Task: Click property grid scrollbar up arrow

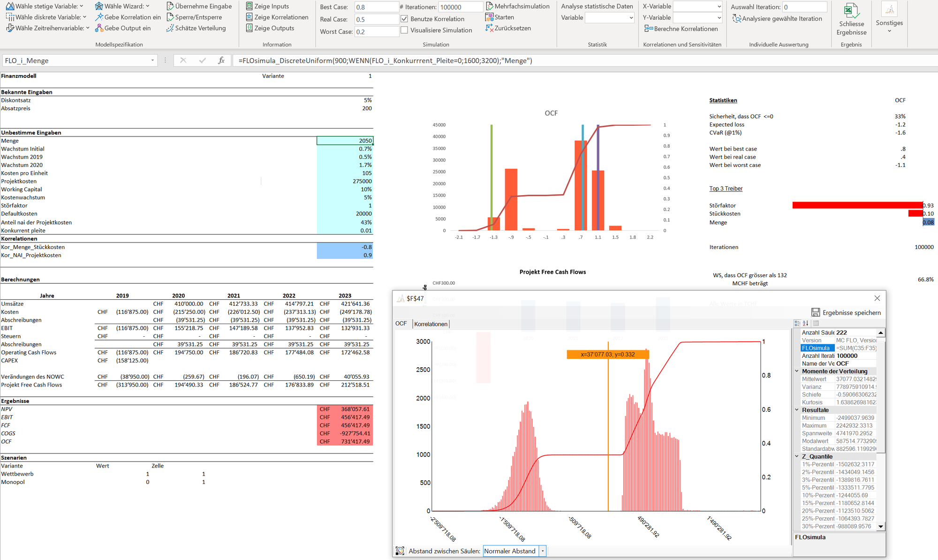Action: point(881,333)
